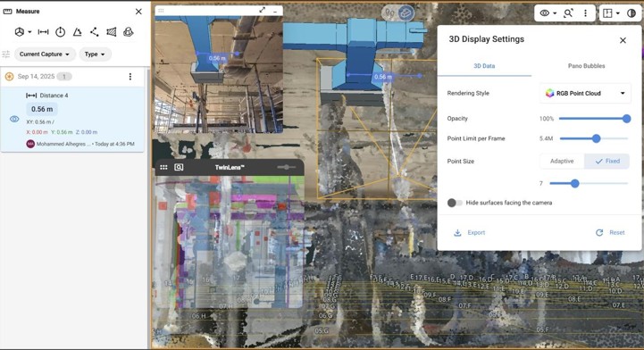Click the TwinLens image search icon
This screenshot has height=350, width=644.
[179, 167]
